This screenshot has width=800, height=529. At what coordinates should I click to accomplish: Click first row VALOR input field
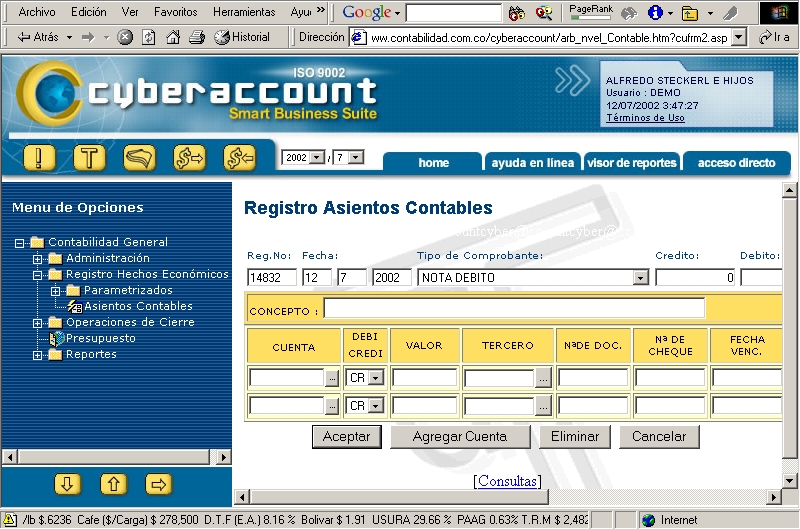pyautogui.click(x=424, y=377)
